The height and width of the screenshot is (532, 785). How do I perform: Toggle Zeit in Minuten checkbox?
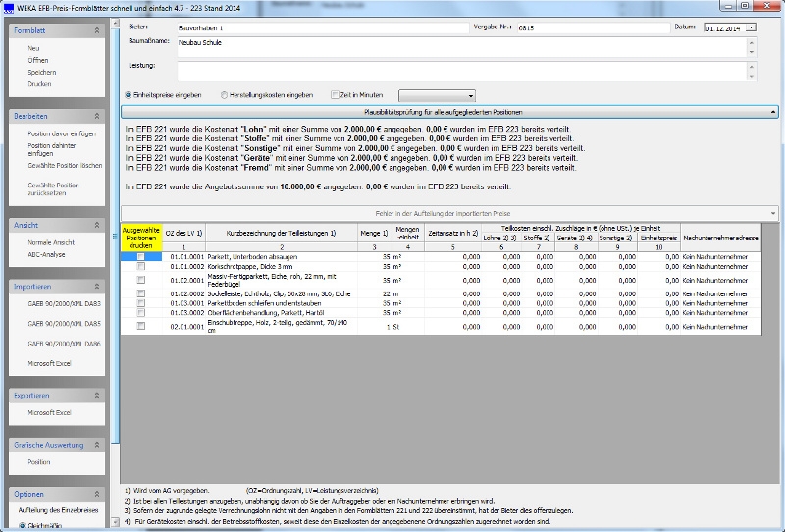(335, 94)
